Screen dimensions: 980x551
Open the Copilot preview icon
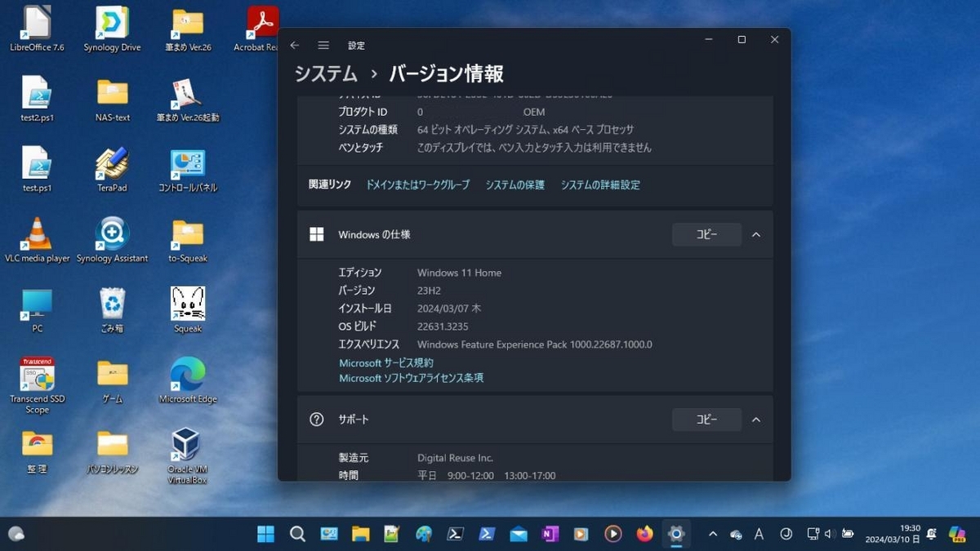tap(957, 534)
